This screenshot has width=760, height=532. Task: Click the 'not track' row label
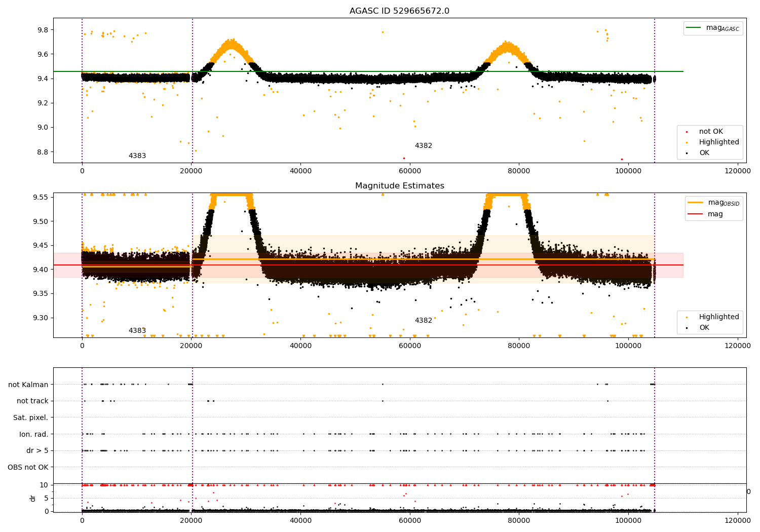click(x=32, y=401)
